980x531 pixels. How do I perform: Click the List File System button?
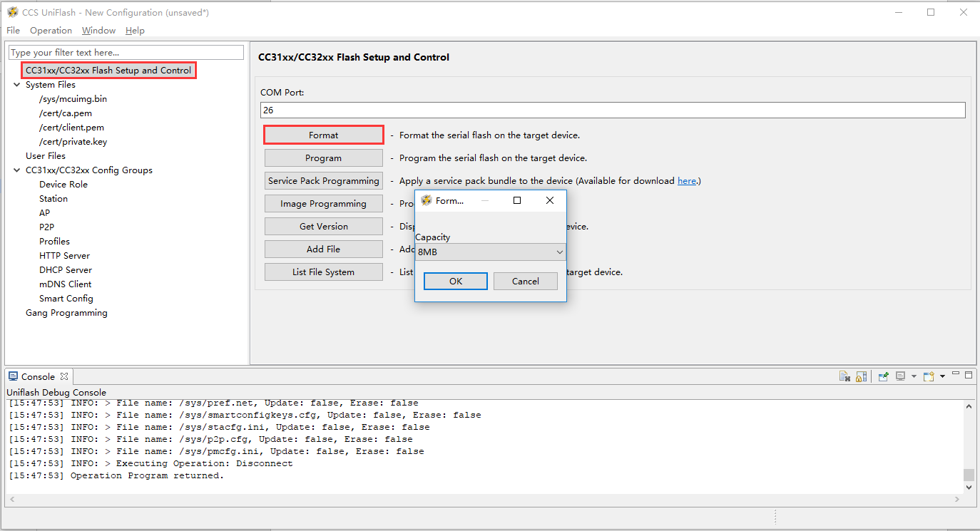point(324,272)
